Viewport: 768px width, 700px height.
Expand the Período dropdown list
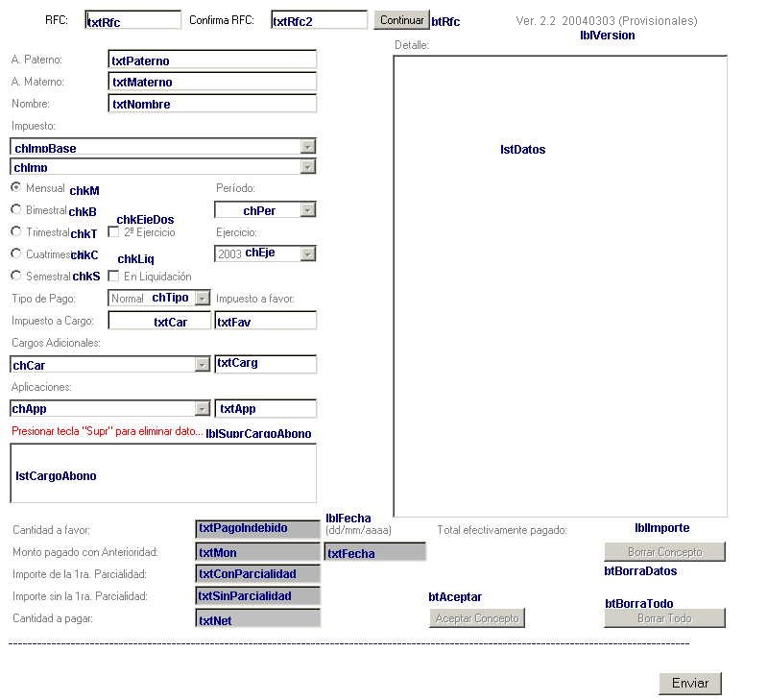tap(307, 210)
